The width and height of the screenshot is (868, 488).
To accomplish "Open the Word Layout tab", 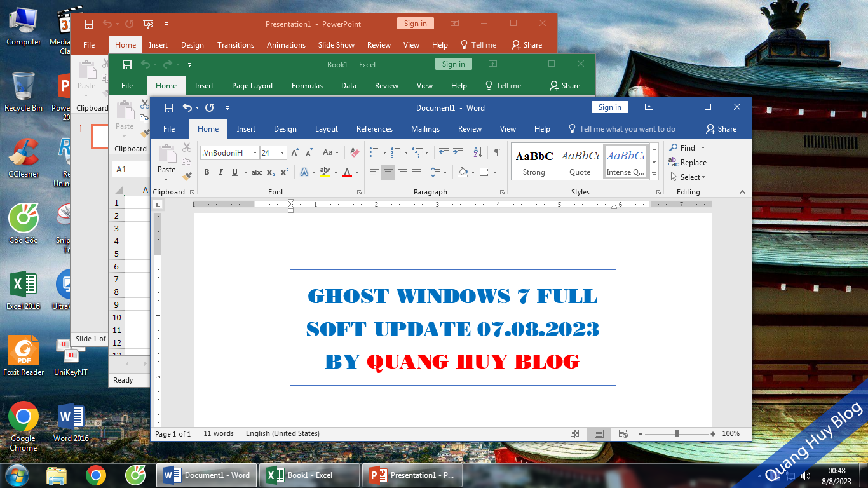I will [327, 128].
